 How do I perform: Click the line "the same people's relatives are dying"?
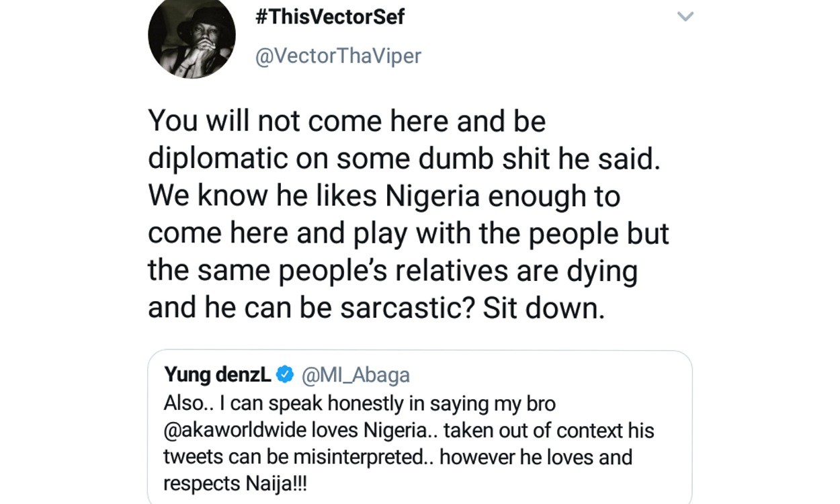392,271
